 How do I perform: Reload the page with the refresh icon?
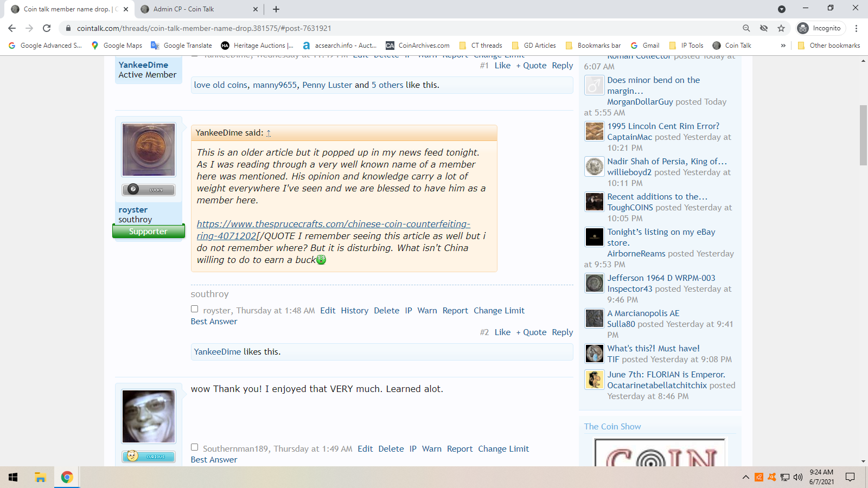[x=47, y=28]
